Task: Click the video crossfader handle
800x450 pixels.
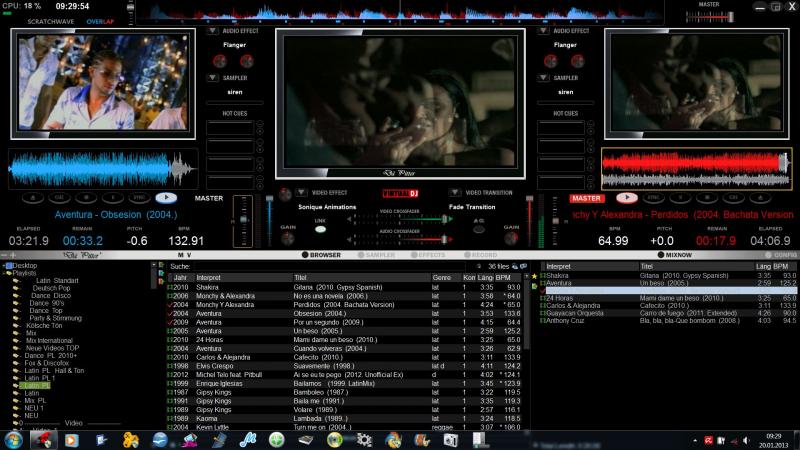Action: coord(445,219)
